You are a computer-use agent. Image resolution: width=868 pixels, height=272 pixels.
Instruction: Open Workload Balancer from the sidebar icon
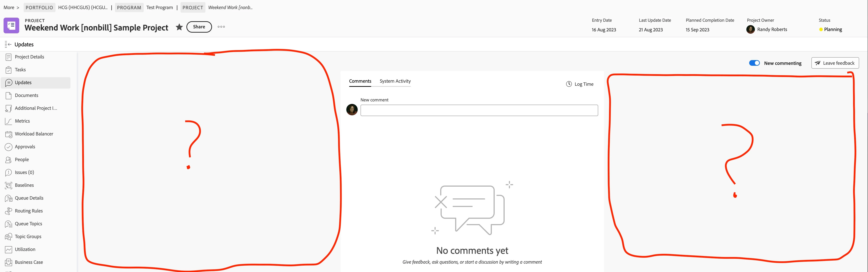pyautogui.click(x=9, y=134)
